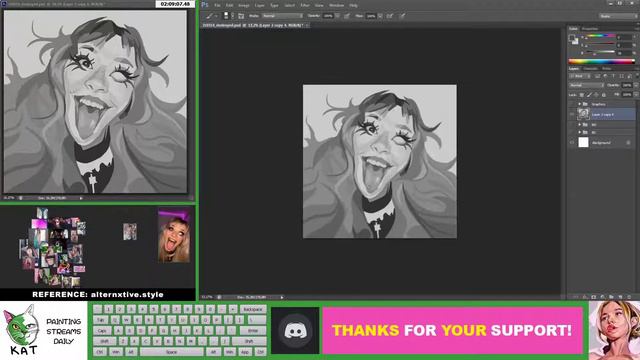Switch to the Properties panel tab
The height and width of the screenshot is (360, 640).
tap(589, 29)
